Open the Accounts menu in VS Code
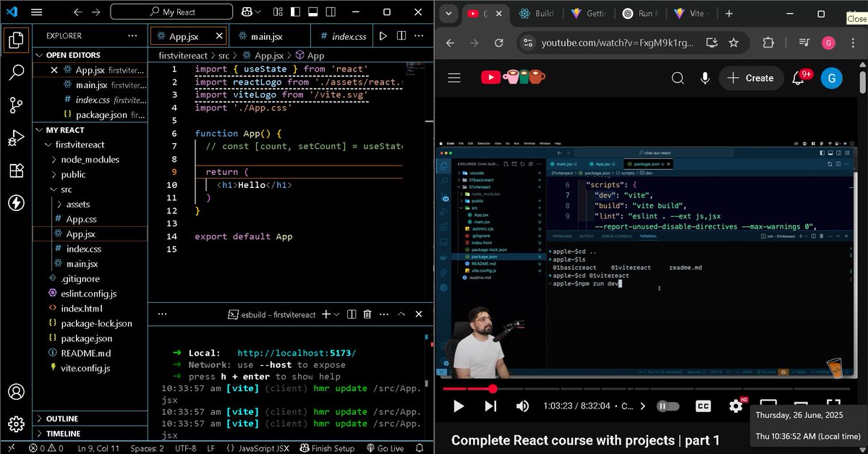 [x=16, y=393]
